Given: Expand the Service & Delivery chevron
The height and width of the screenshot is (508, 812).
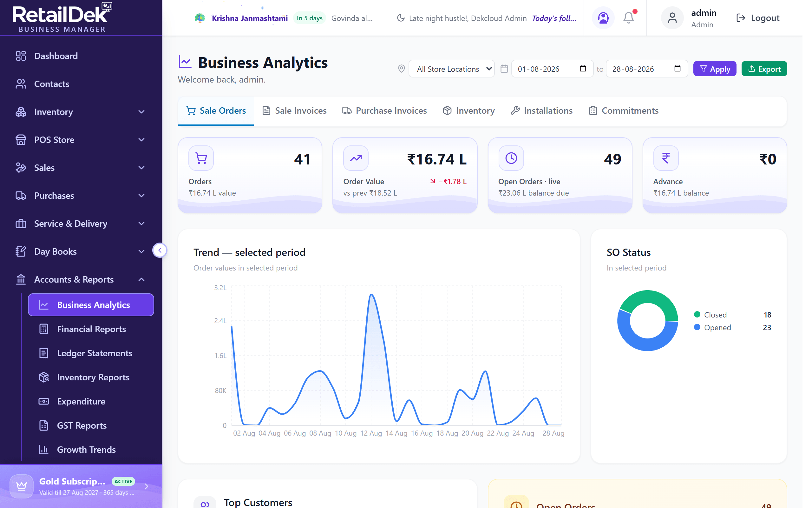Looking at the screenshot, I should (x=141, y=224).
